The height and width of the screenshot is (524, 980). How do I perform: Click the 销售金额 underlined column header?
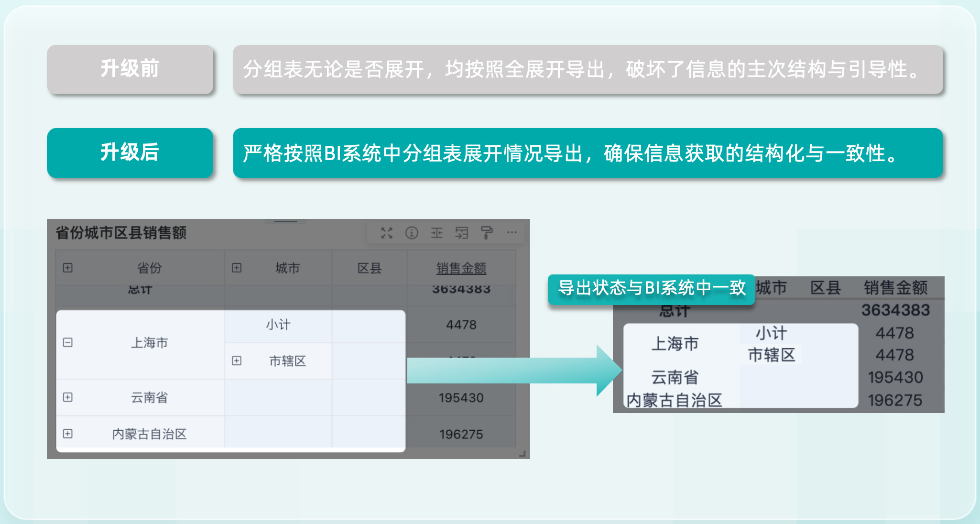point(461,268)
